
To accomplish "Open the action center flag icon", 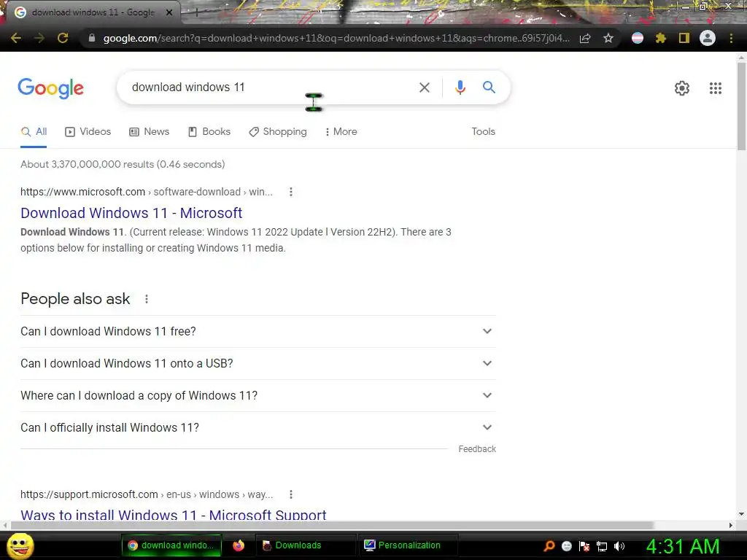I will tap(584, 546).
